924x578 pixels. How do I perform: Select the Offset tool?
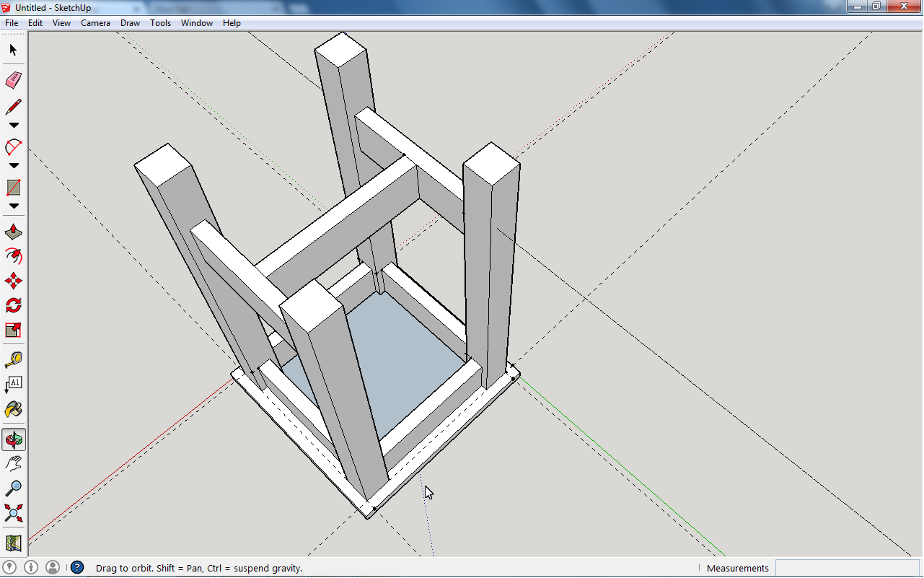12,330
